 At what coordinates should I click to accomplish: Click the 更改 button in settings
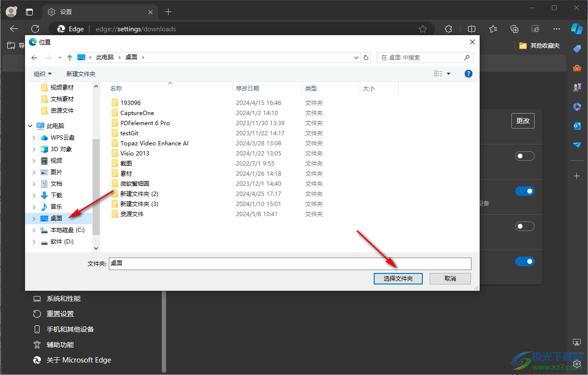523,121
